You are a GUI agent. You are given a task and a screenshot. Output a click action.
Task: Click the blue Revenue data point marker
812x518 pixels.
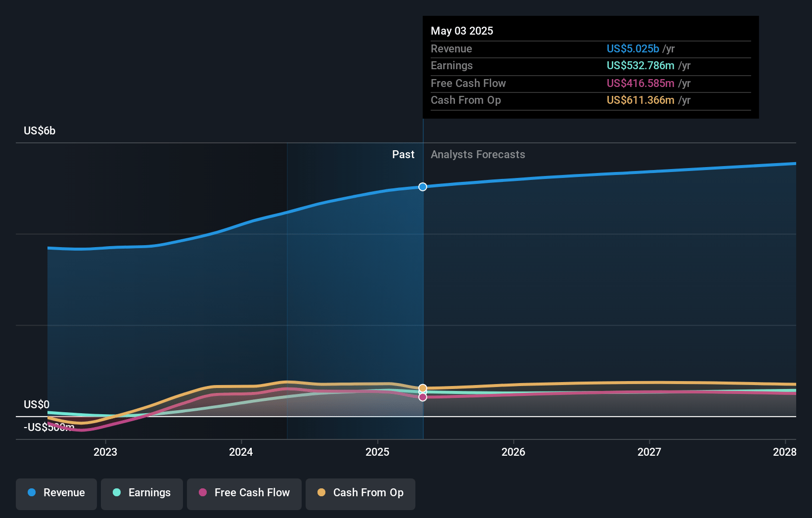click(x=423, y=187)
